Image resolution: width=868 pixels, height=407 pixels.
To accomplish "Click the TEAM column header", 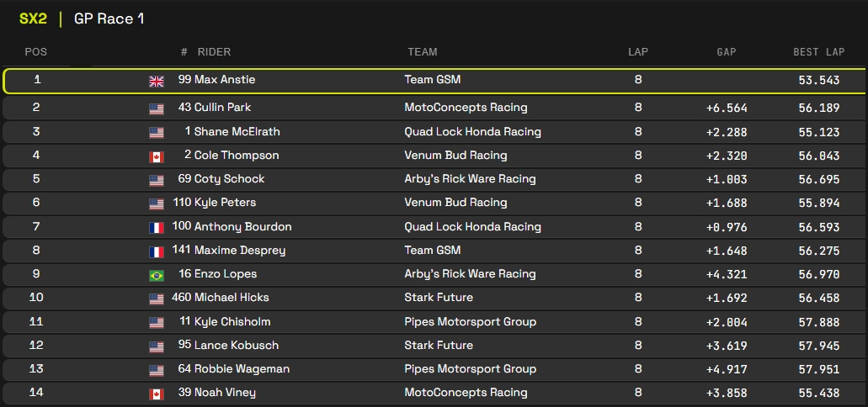I will pyautogui.click(x=423, y=52).
